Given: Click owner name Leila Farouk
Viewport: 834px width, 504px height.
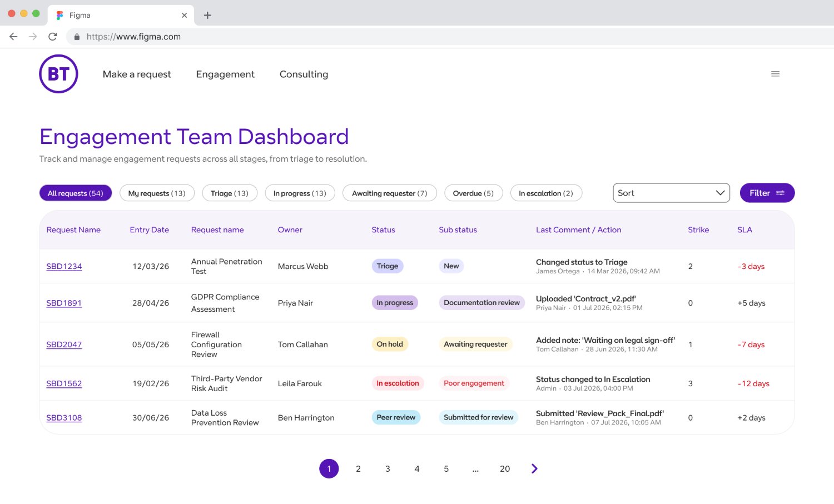Looking at the screenshot, I should (x=300, y=383).
